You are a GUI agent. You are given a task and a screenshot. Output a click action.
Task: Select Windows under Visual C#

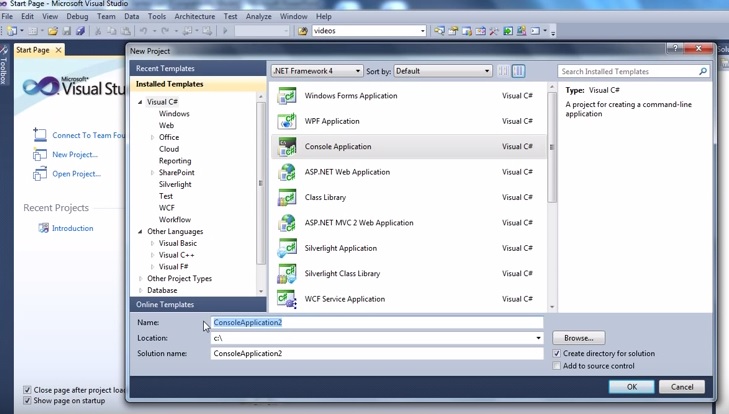(174, 114)
